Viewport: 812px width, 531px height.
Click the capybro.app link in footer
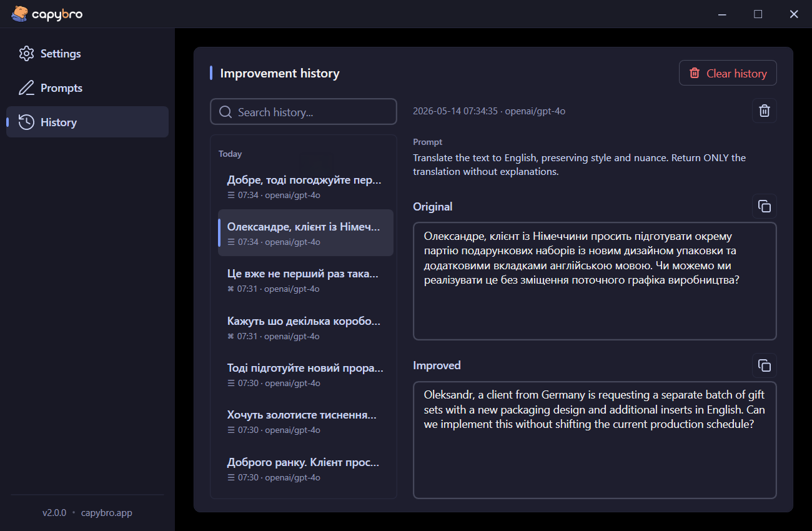(107, 513)
